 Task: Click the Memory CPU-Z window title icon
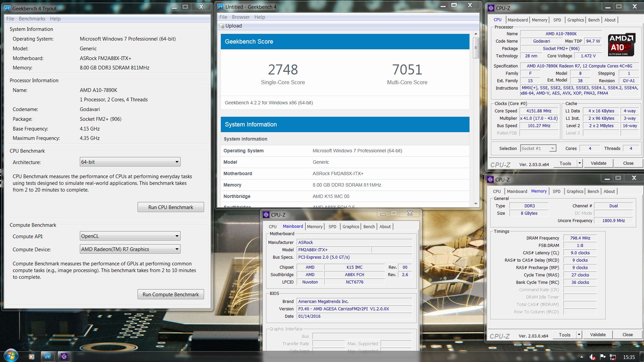490,179
